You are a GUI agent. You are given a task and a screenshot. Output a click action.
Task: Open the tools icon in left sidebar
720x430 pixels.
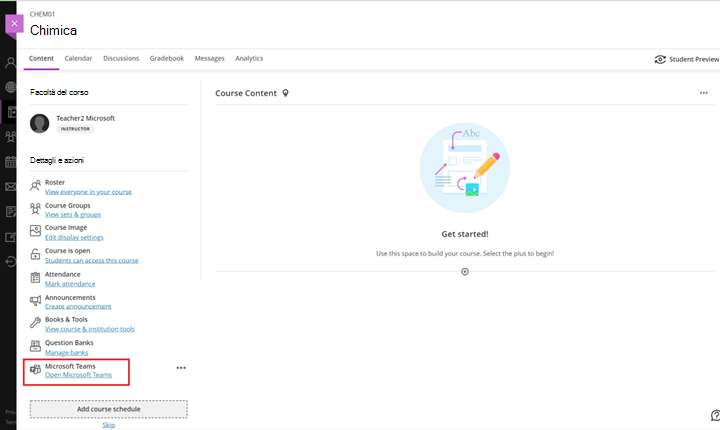coord(11,237)
